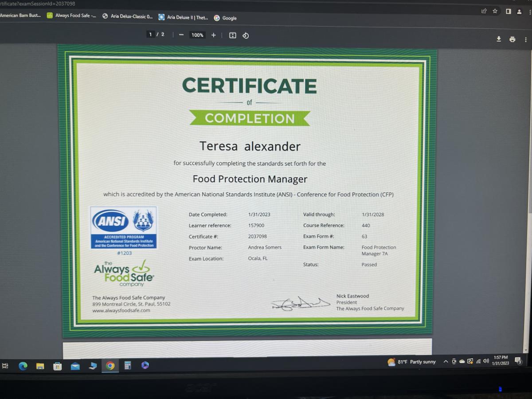Image resolution: width=532 pixels, height=399 pixels.
Task: Click the Passed status text
Action: point(369,265)
